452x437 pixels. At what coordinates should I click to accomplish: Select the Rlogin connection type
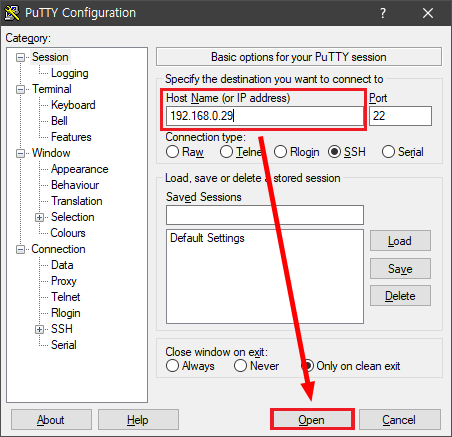(x=296, y=152)
